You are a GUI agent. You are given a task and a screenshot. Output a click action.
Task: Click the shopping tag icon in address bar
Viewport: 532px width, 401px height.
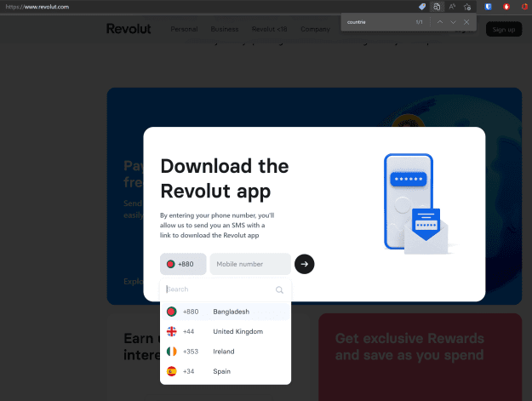tap(422, 7)
